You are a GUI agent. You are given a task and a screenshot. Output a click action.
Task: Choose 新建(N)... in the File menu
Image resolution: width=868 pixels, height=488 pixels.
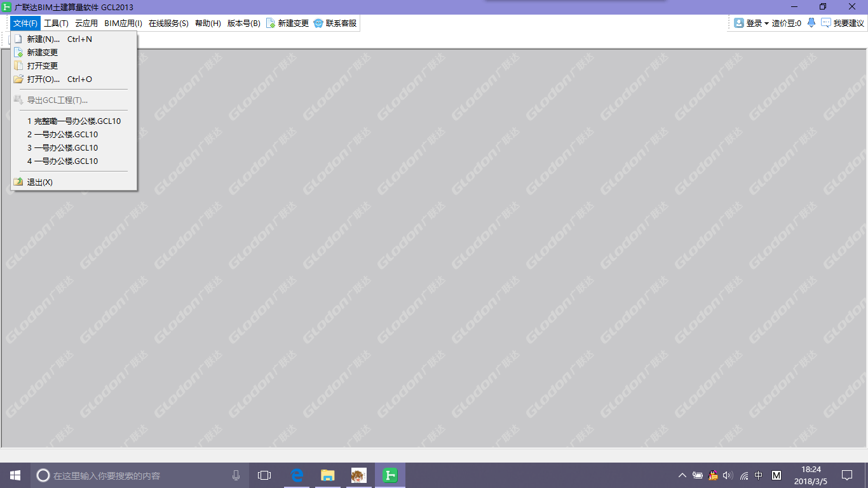point(74,39)
